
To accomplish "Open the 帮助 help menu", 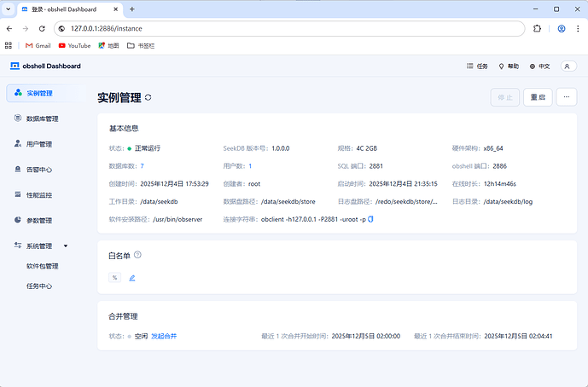I will click(508, 66).
